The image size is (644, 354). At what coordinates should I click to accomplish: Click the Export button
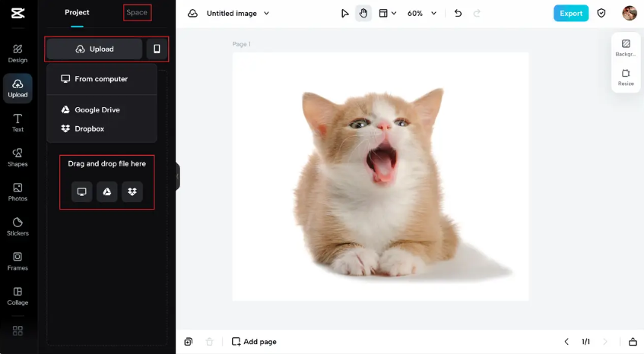point(571,13)
